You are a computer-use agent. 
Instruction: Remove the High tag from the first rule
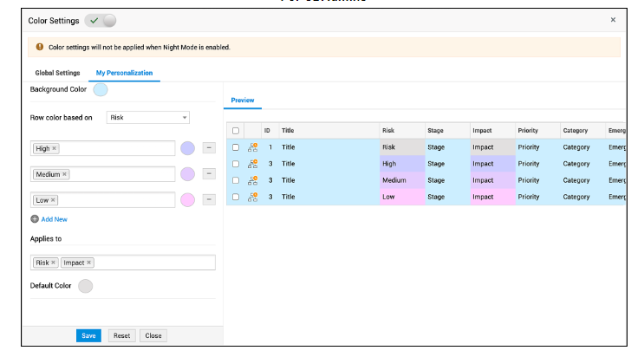[x=55, y=148]
